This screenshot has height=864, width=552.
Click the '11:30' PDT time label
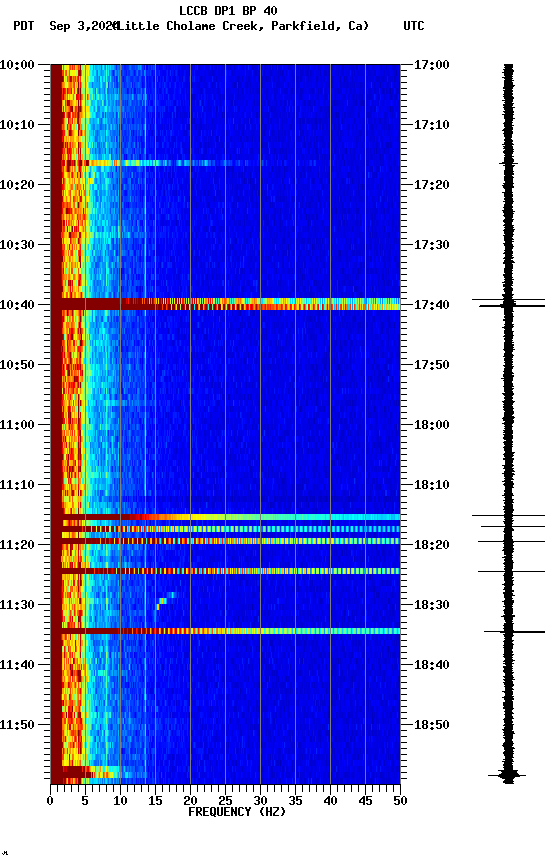click(x=17, y=606)
